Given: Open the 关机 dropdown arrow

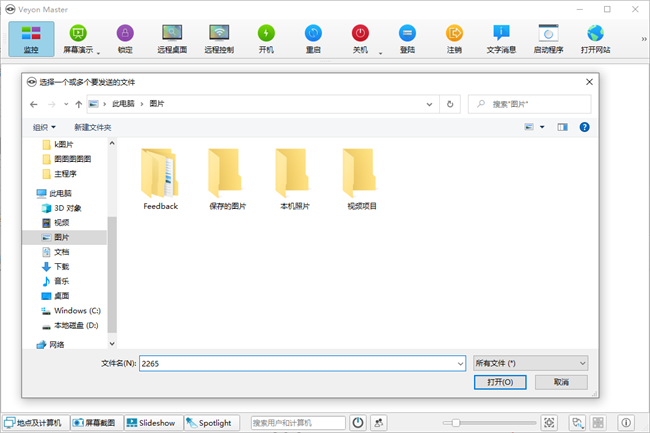Looking at the screenshot, I should point(381,53).
